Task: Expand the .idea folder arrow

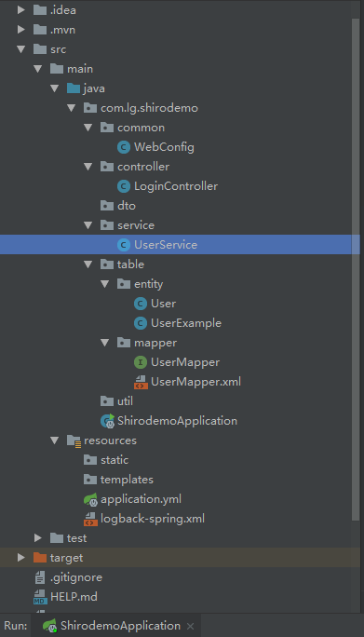Action: 21,10
